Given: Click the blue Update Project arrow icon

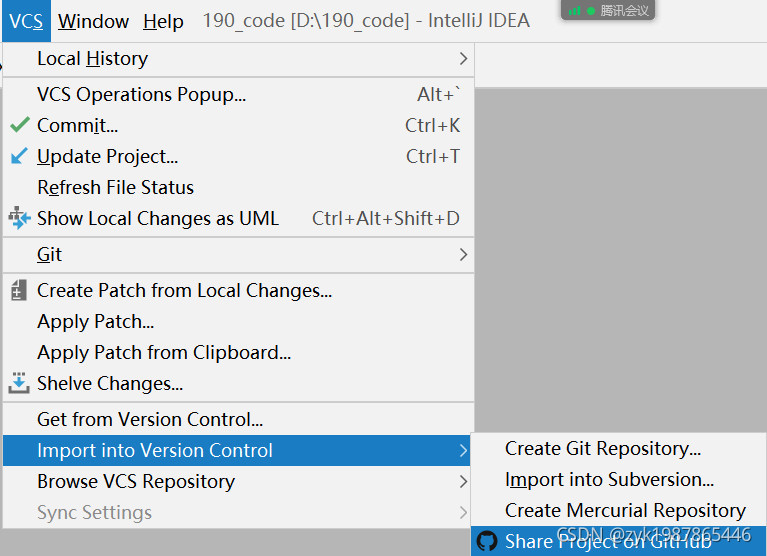Looking at the screenshot, I should click(19, 156).
